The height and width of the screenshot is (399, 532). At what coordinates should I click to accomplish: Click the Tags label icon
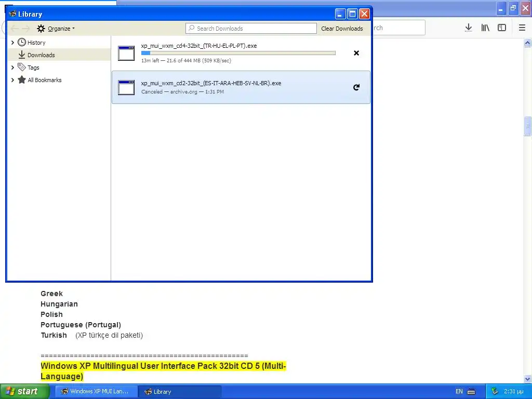[22, 67]
